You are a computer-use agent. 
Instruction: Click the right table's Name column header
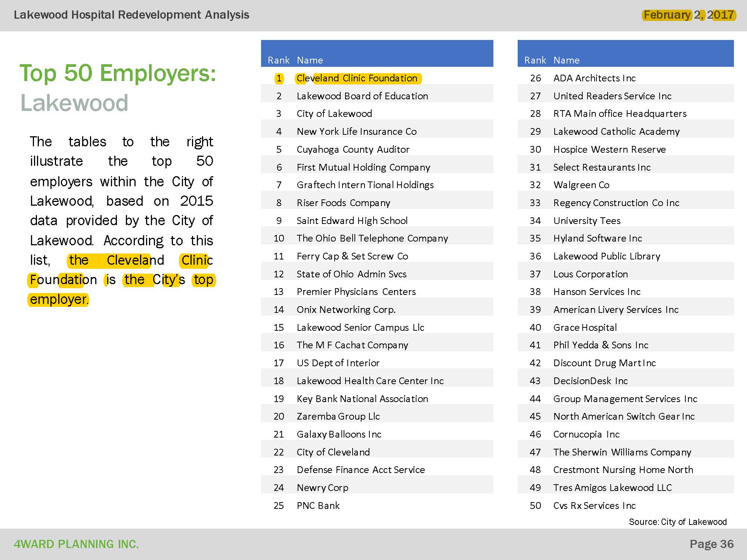[x=566, y=60]
